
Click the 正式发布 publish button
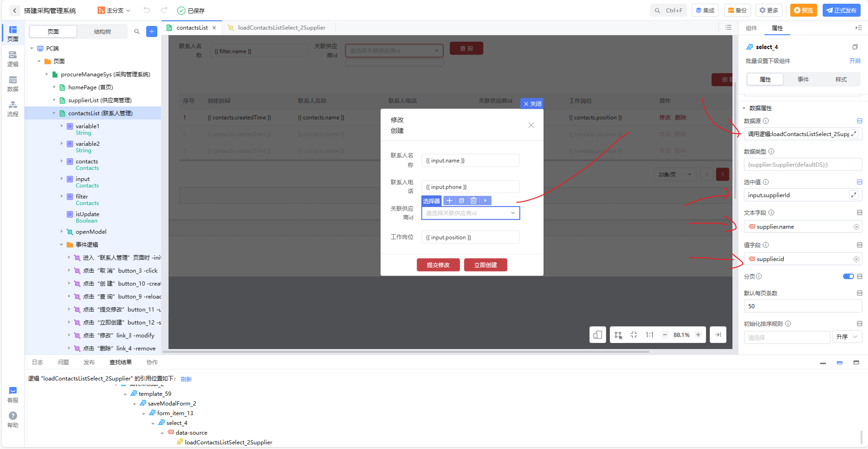tap(841, 10)
